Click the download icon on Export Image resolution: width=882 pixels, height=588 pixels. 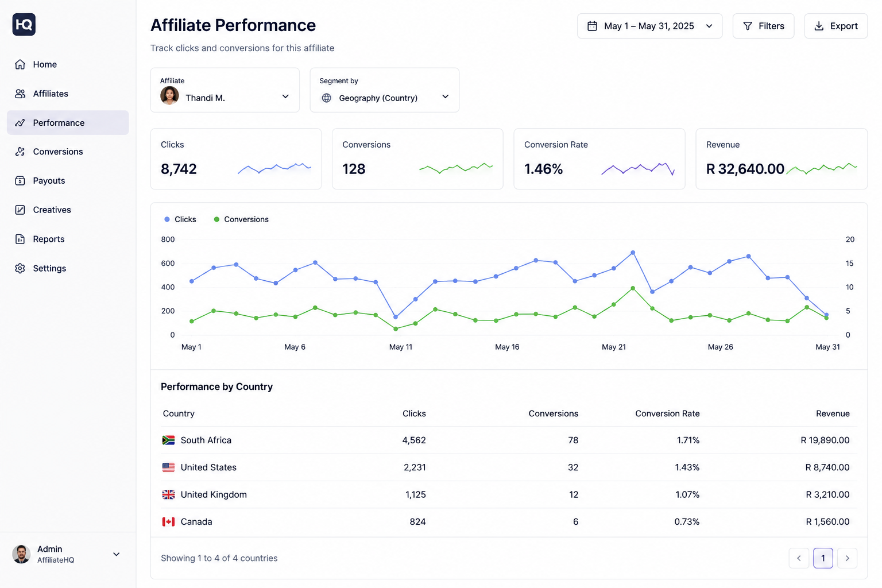click(819, 26)
